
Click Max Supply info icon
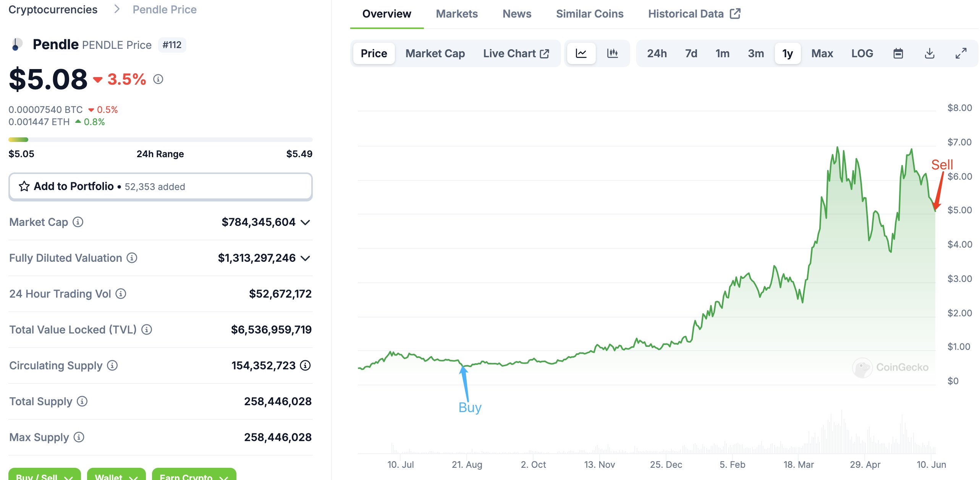pyautogui.click(x=79, y=437)
